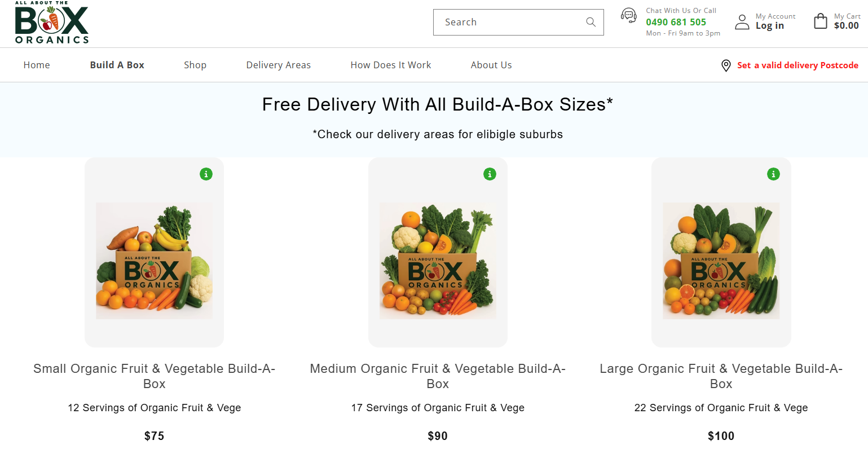Image resolution: width=868 pixels, height=449 pixels.
Task: Click the Log in link
Action: [x=769, y=25]
